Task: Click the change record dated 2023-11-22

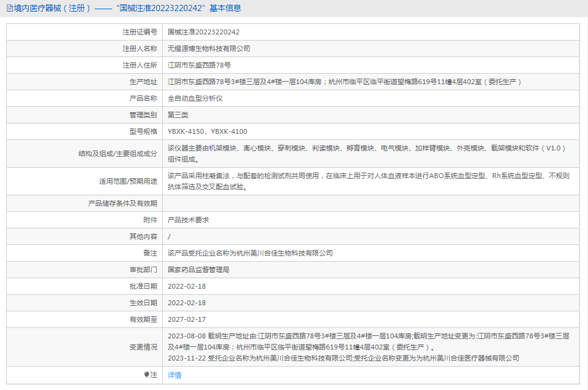Action: (343, 358)
